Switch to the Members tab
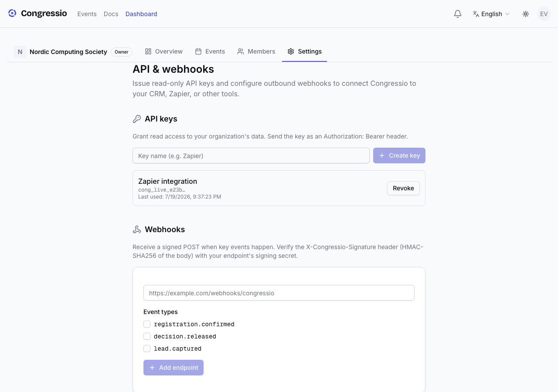 click(256, 51)
